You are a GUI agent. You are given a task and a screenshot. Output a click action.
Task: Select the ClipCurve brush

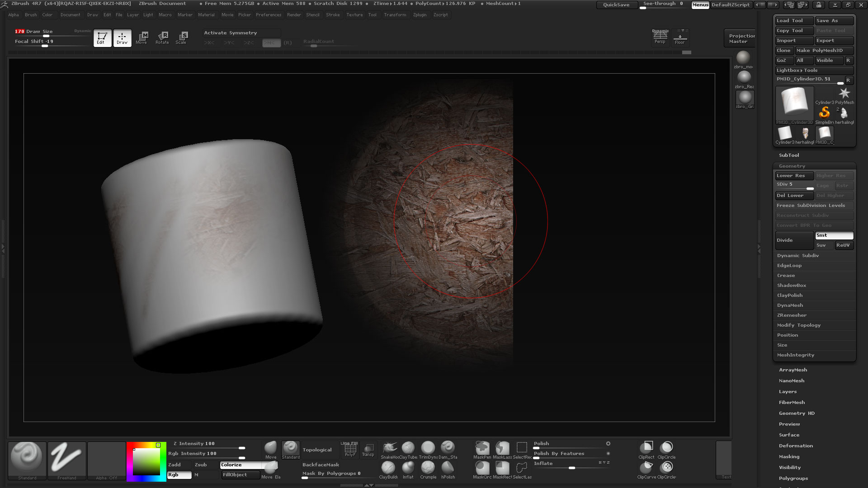point(646,469)
